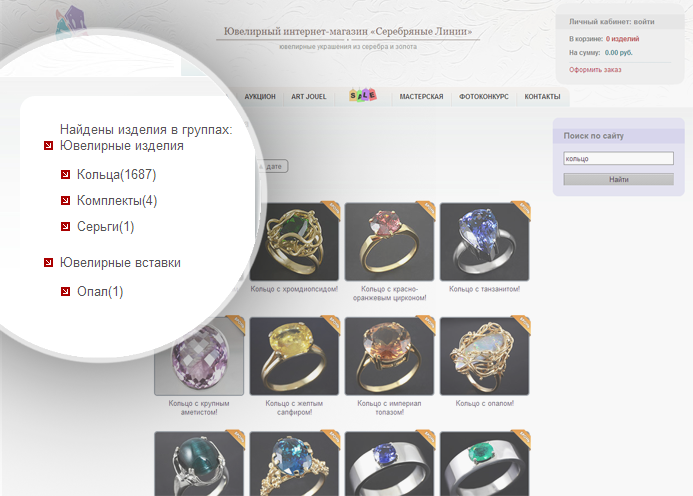This screenshot has height=496, width=693.
Task: Sort results by дате button
Action: (x=273, y=166)
